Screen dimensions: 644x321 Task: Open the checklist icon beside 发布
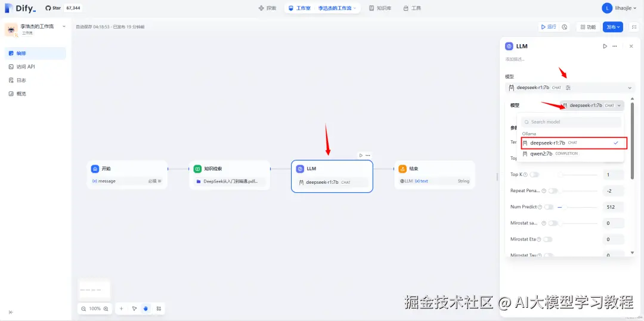(634, 27)
